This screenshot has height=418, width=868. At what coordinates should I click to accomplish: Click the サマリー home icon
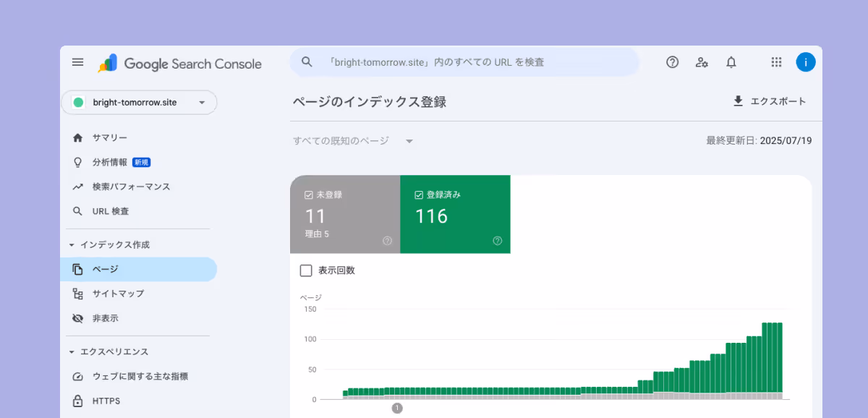[x=78, y=137]
